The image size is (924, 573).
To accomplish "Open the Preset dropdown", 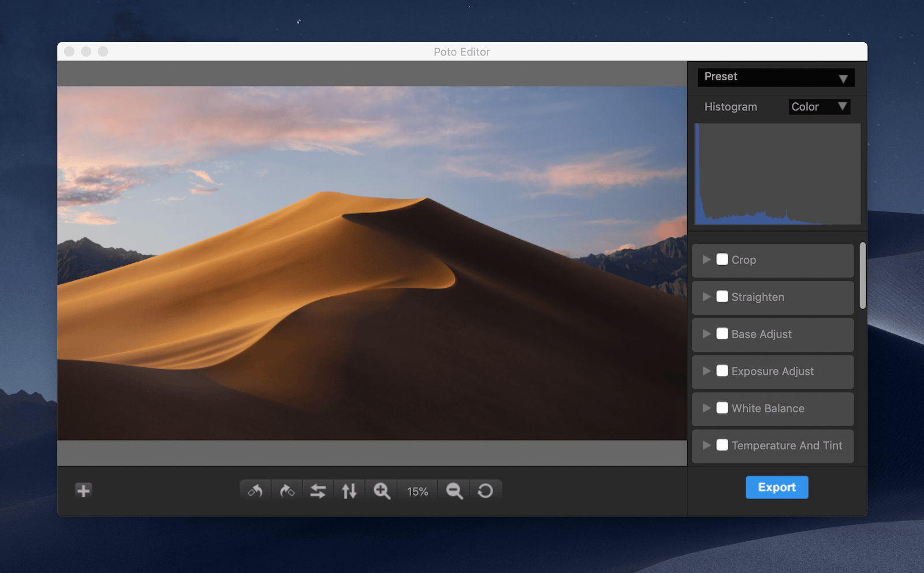I will 776,77.
